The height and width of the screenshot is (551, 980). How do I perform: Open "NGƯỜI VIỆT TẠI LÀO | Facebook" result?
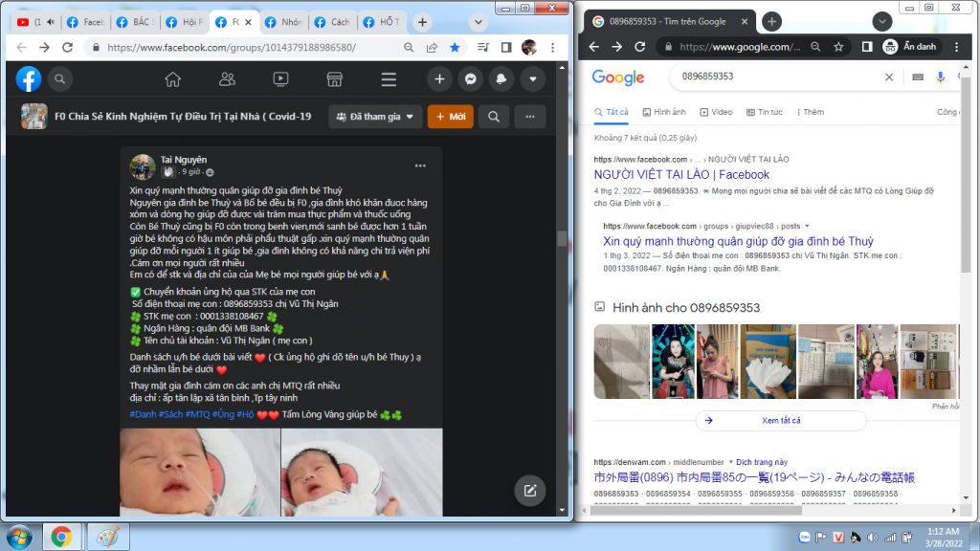tap(681, 175)
